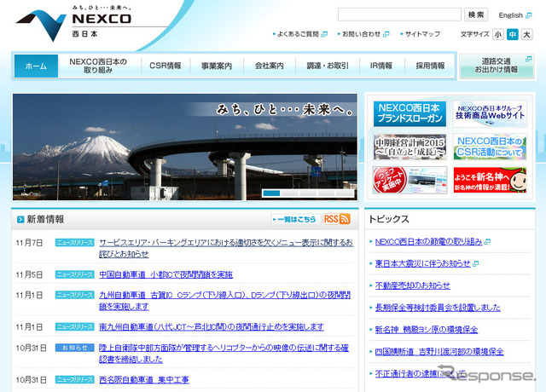This screenshot has height=392, width=546.
Task: Click the blue arrow icon beside 新着情報
Action: click(20, 219)
